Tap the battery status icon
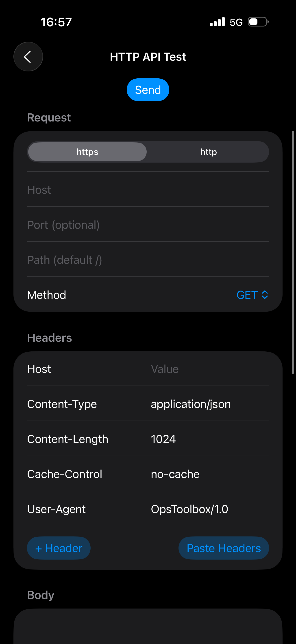The height and width of the screenshot is (644, 296). (258, 22)
